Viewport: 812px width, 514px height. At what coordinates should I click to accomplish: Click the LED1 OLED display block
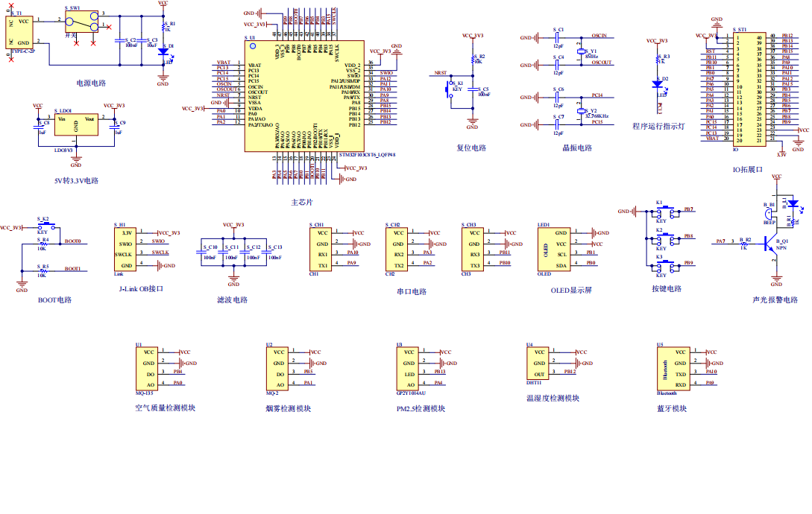(554, 250)
